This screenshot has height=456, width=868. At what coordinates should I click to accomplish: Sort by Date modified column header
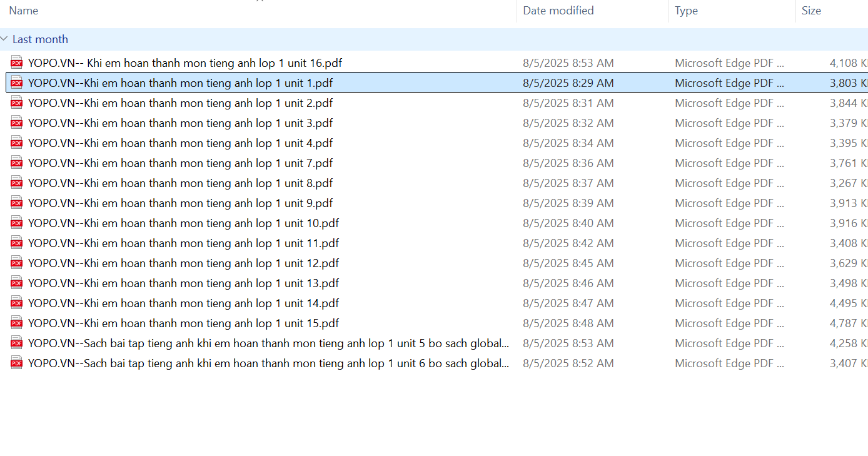pyautogui.click(x=558, y=11)
